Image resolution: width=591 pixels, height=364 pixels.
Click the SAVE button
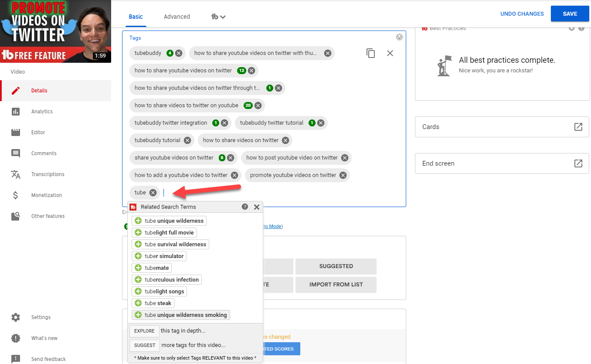tap(570, 14)
